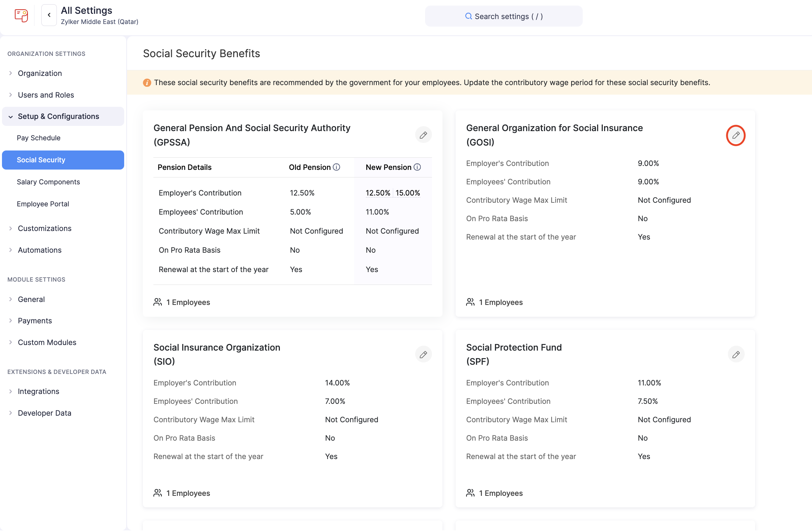
Task: Edit the GPSSA social security benefit
Action: click(423, 135)
